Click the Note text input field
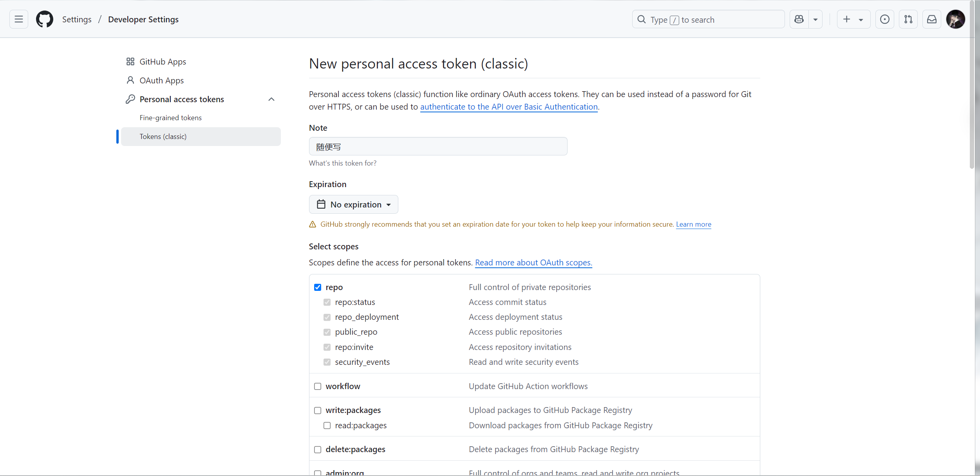Viewport: 980px width, 476px height. tap(438, 146)
